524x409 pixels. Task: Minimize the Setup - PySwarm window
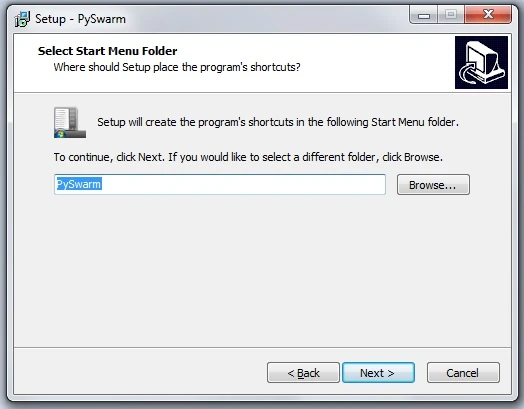(423, 15)
